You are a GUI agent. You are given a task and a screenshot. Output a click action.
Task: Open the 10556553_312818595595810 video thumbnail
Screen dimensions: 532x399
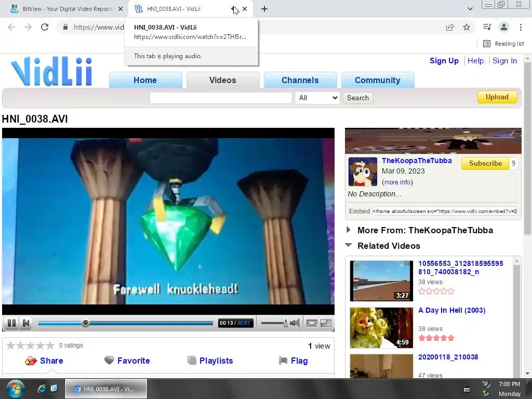pos(381,281)
